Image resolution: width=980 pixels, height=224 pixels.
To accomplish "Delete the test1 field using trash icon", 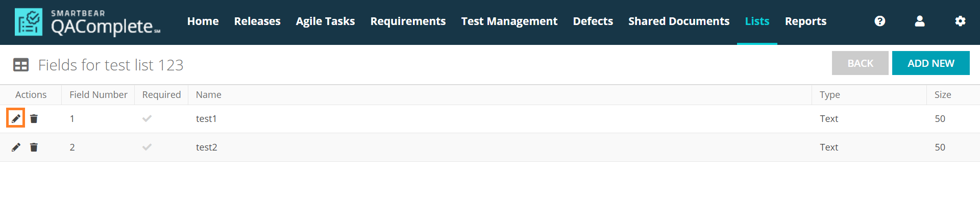I will point(34,119).
